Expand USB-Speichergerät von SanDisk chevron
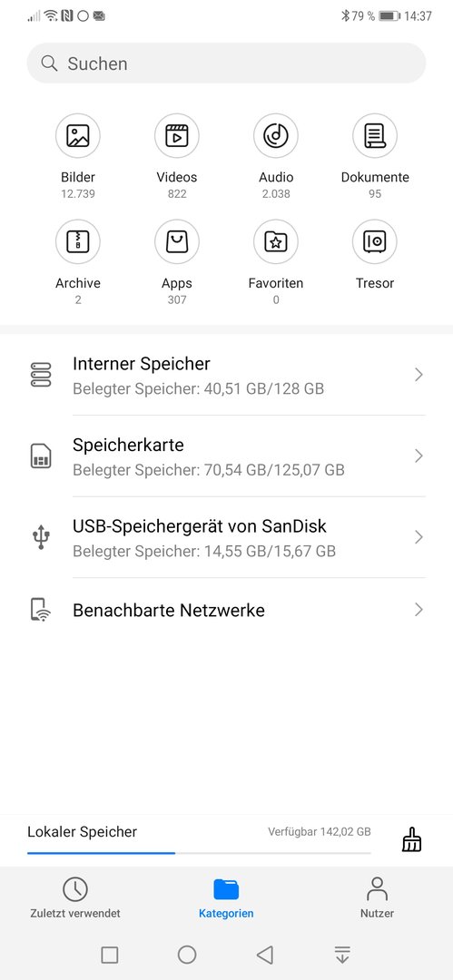Screen dimensions: 453x980 click(419, 537)
